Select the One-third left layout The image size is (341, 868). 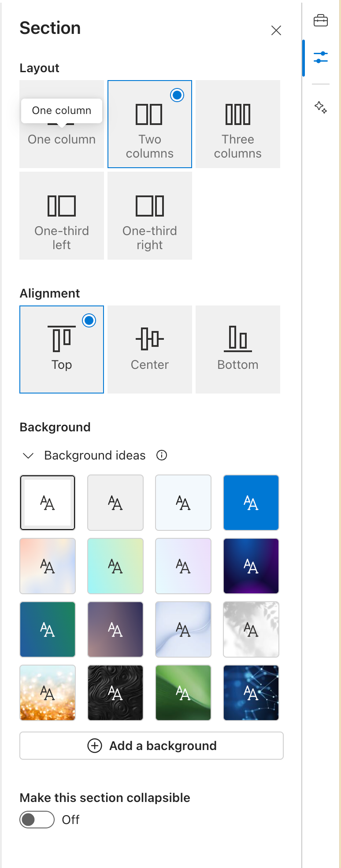pos(62,216)
